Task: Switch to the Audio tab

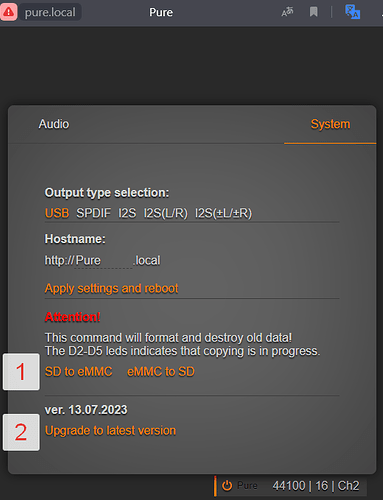Action: coord(54,124)
